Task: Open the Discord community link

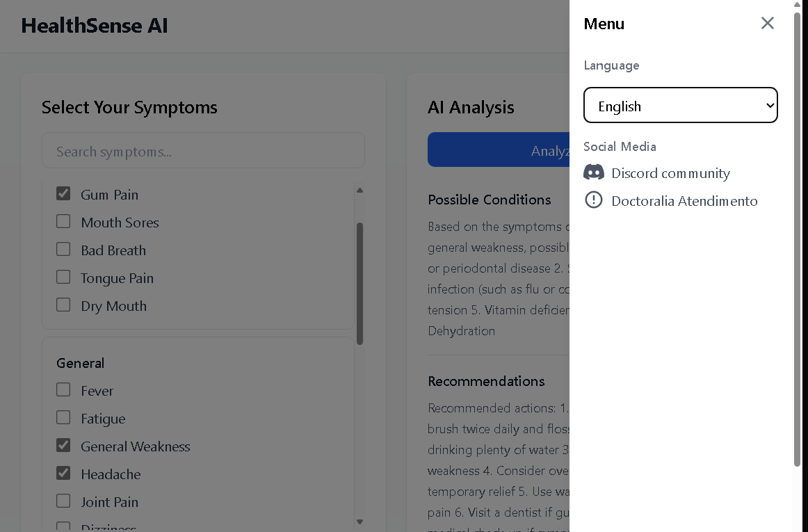Action: pos(670,173)
